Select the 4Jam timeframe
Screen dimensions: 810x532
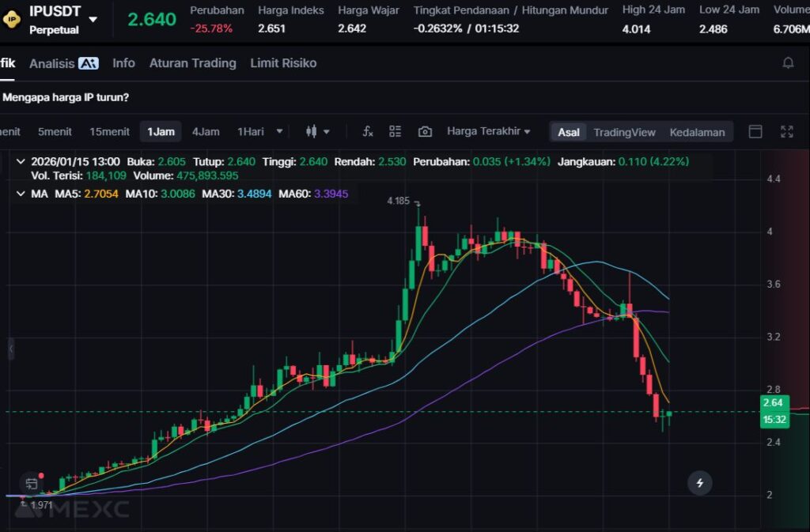(206, 131)
